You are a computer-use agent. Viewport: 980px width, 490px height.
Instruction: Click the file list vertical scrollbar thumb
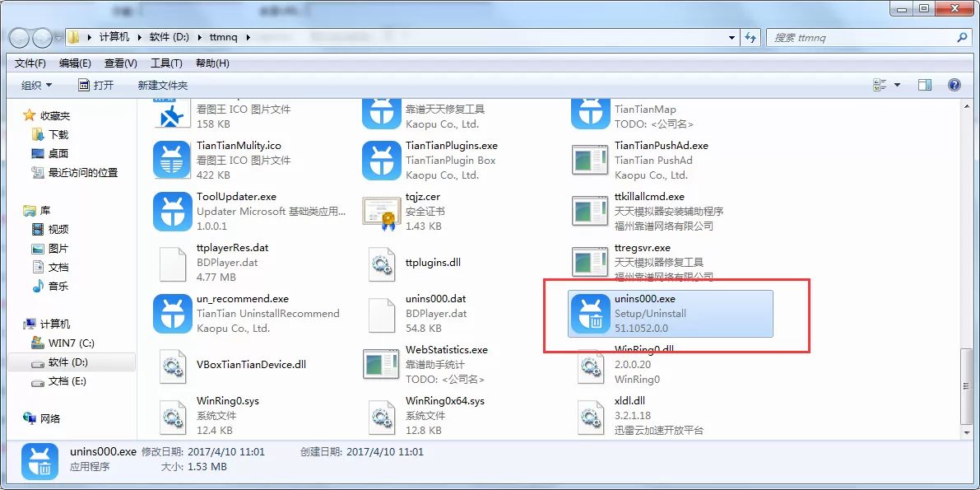coord(967,387)
